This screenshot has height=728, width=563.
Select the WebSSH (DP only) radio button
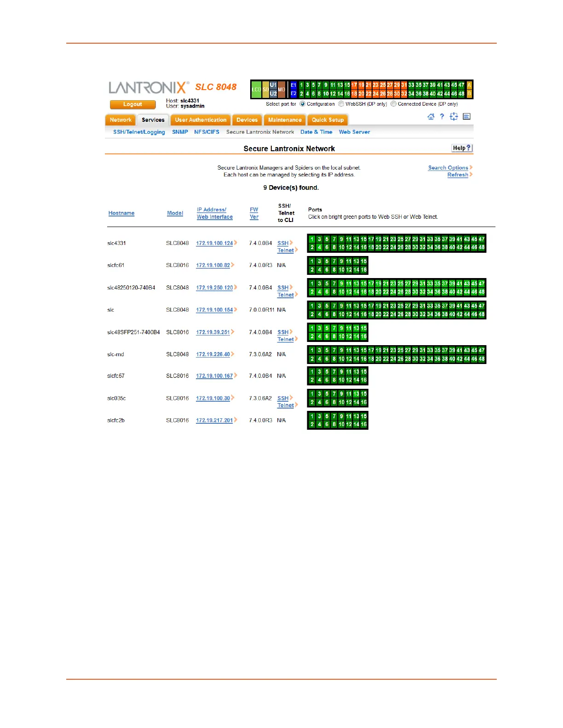[x=341, y=104]
